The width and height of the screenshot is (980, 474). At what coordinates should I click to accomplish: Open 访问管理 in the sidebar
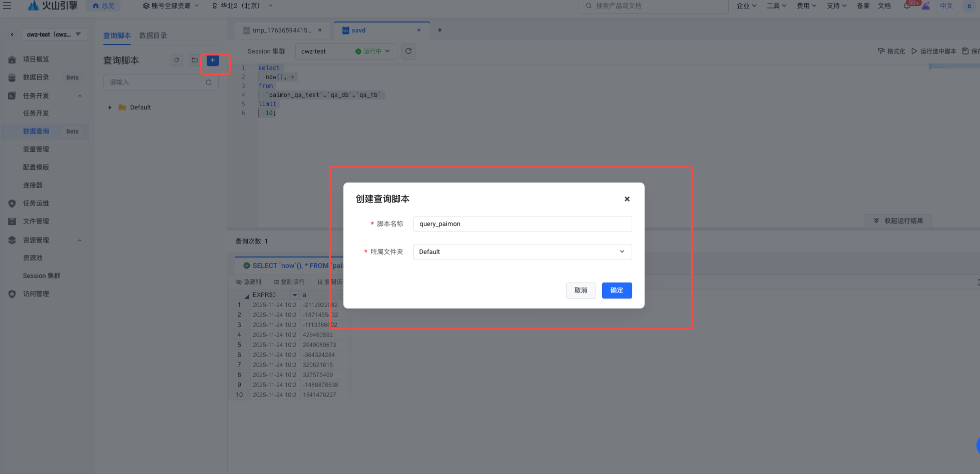click(x=36, y=294)
